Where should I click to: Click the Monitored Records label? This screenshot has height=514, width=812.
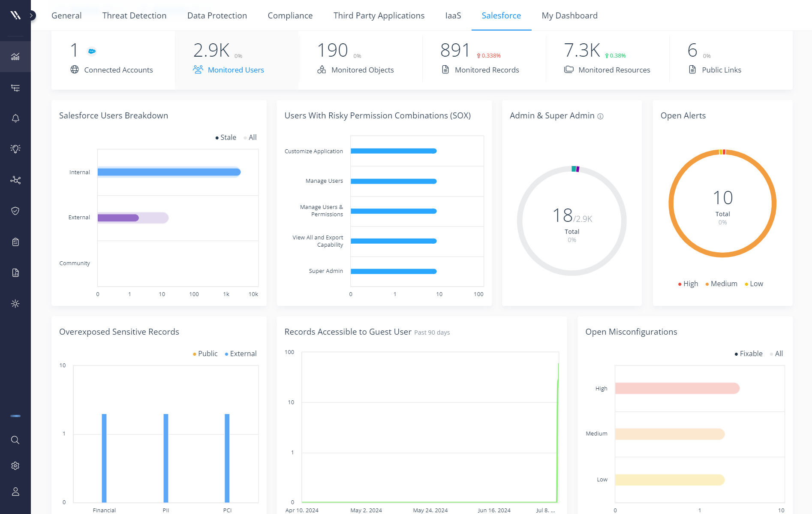pyautogui.click(x=487, y=70)
